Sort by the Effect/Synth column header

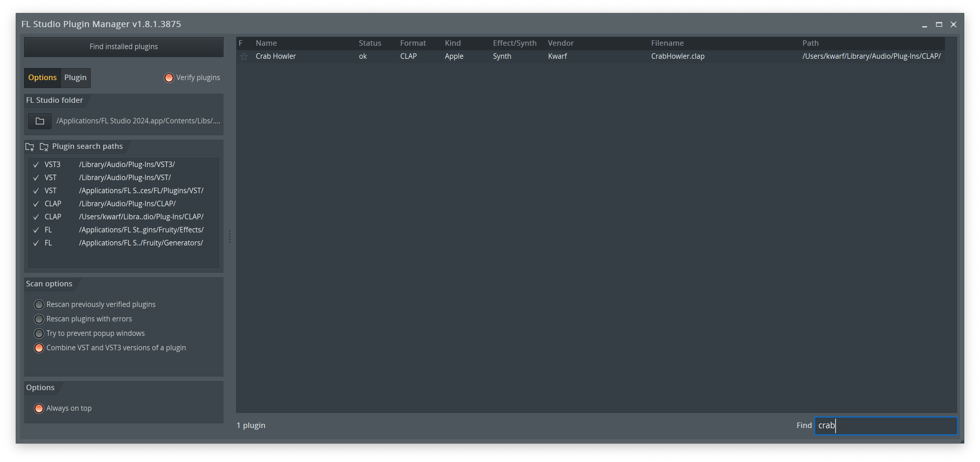pyautogui.click(x=515, y=43)
